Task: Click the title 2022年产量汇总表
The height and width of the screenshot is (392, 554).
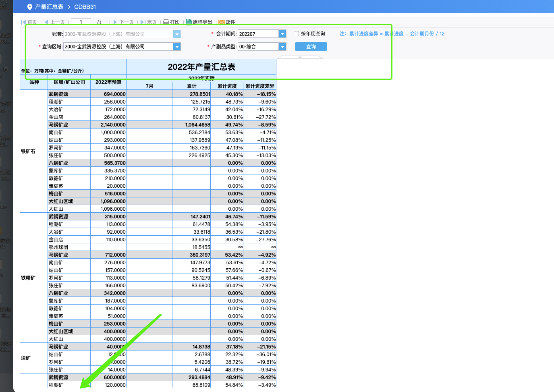Action: tap(201, 67)
